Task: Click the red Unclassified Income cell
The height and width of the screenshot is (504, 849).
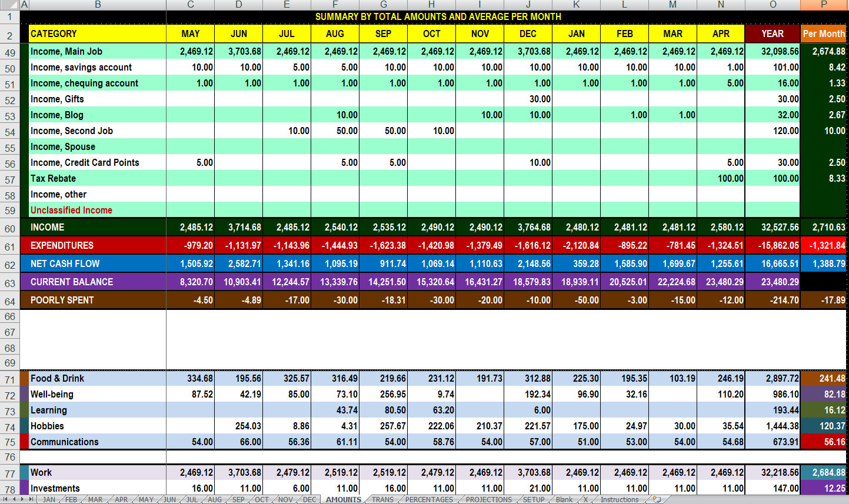Action: point(97,211)
